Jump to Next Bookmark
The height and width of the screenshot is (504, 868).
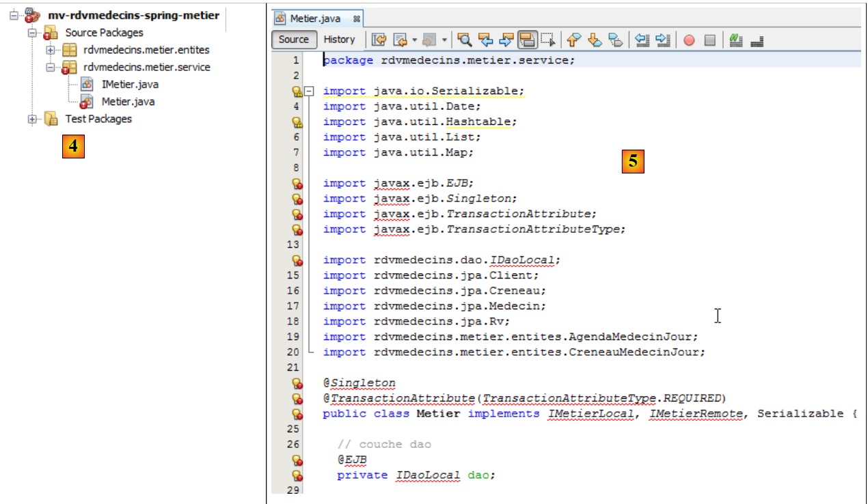595,40
